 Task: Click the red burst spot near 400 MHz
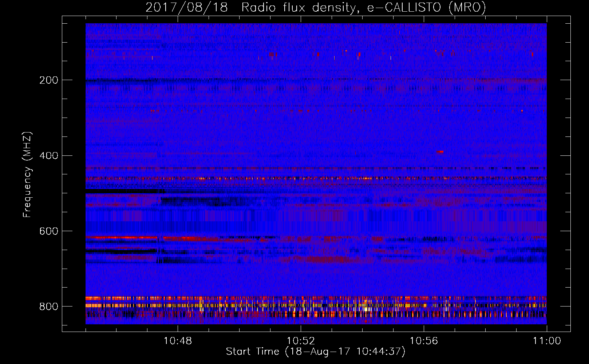click(x=440, y=151)
